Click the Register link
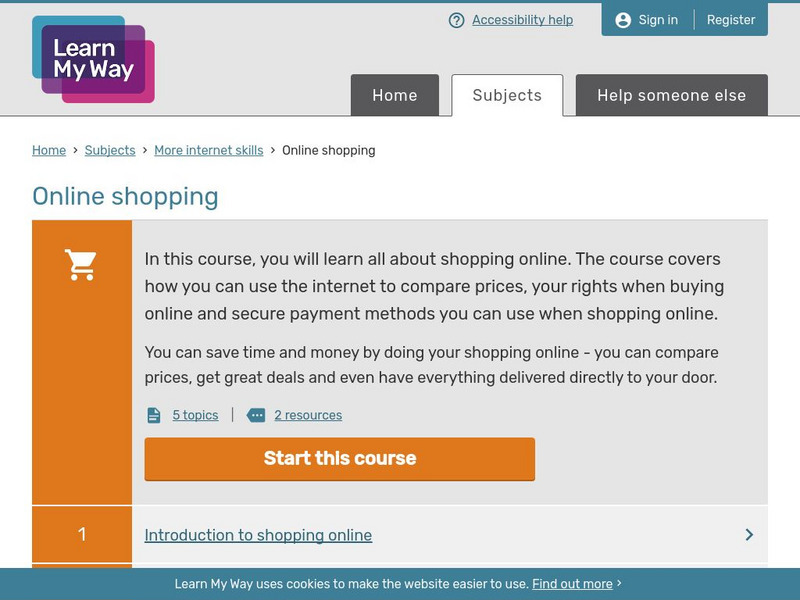The height and width of the screenshot is (600, 800). (x=731, y=20)
